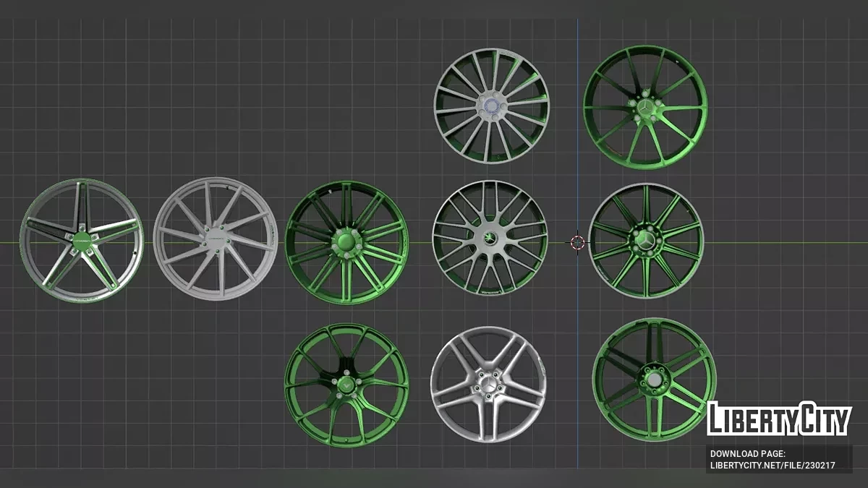Click the LibertyCity logo
The image size is (868, 488).
click(x=779, y=419)
